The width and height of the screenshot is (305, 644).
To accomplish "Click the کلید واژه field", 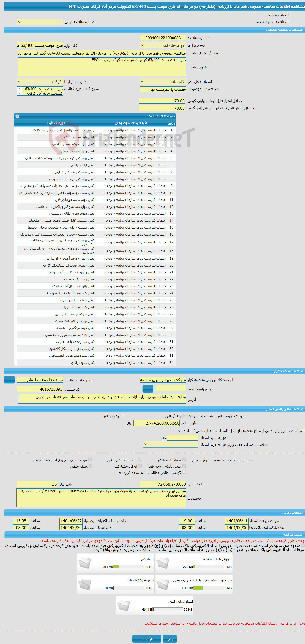I will 40,46.
